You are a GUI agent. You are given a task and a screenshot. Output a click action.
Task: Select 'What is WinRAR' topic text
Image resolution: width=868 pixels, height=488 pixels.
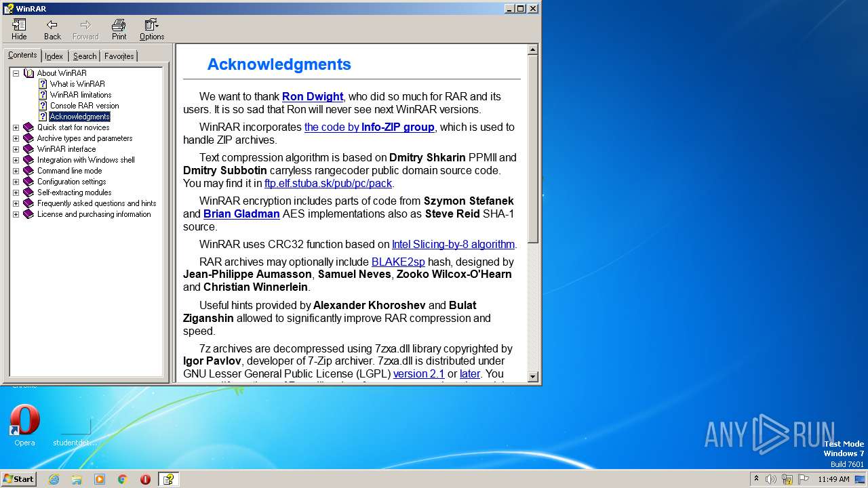tap(77, 84)
